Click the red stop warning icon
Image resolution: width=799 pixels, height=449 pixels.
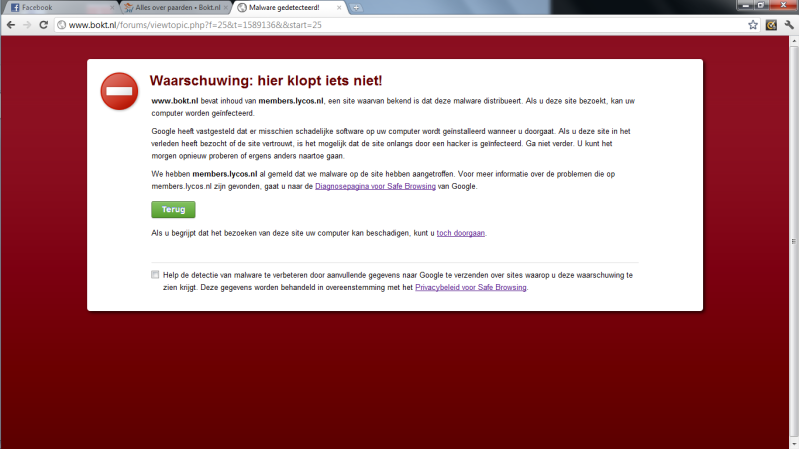pos(119,91)
